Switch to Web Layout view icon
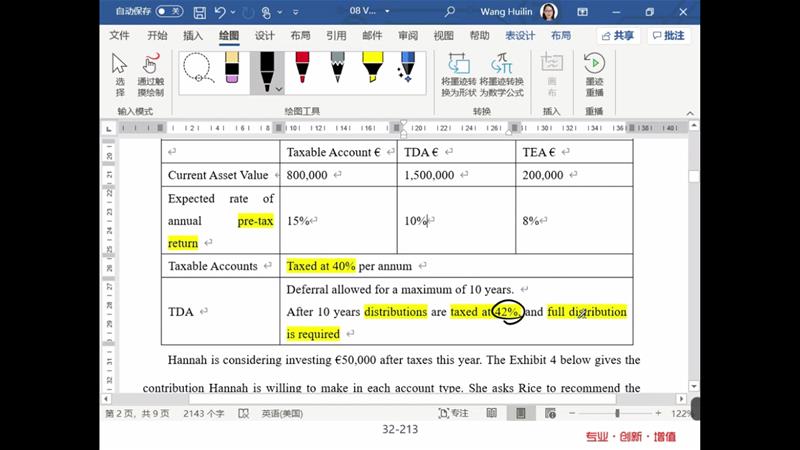The height and width of the screenshot is (450, 800). click(x=550, y=413)
